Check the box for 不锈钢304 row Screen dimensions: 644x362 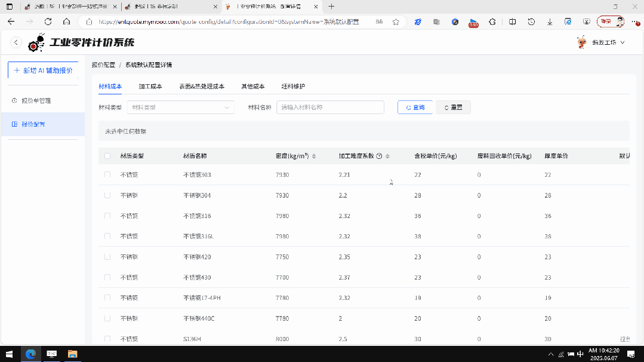click(x=107, y=195)
